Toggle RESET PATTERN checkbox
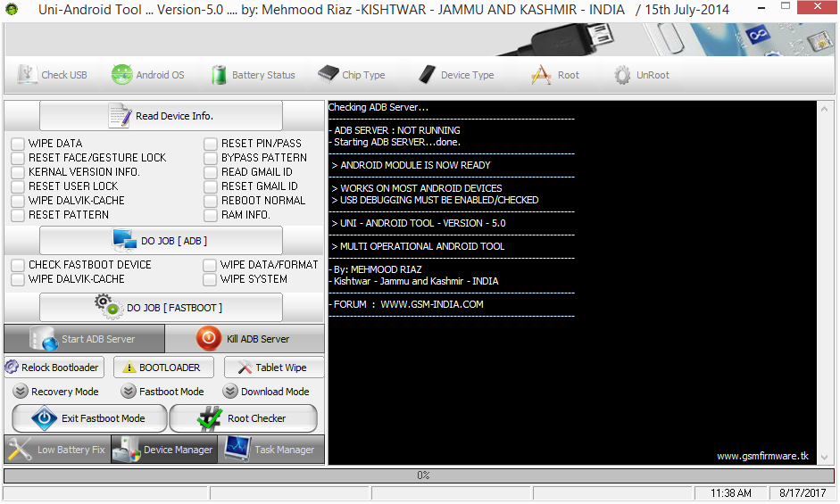This screenshot has height=504, width=840. click(18, 215)
